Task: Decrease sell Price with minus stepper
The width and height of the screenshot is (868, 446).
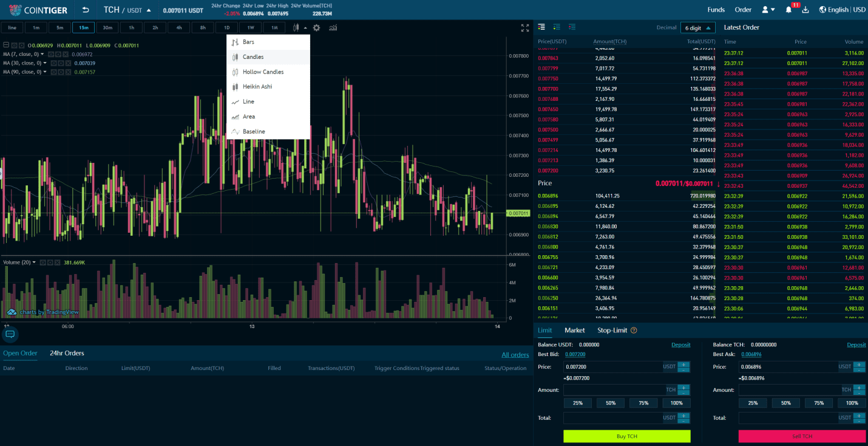Action: coord(859,370)
